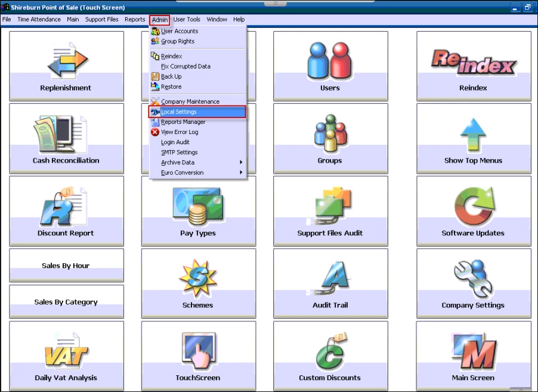Open Reports Manager from Admin menu

198,122
